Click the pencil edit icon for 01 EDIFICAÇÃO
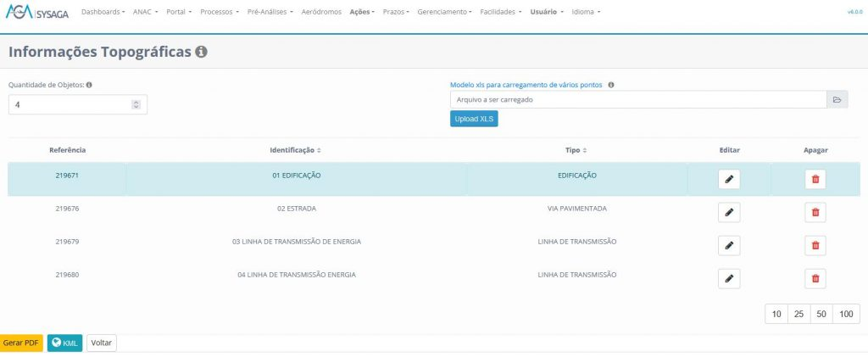Screen dimensions: 868x357 pos(728,179)
